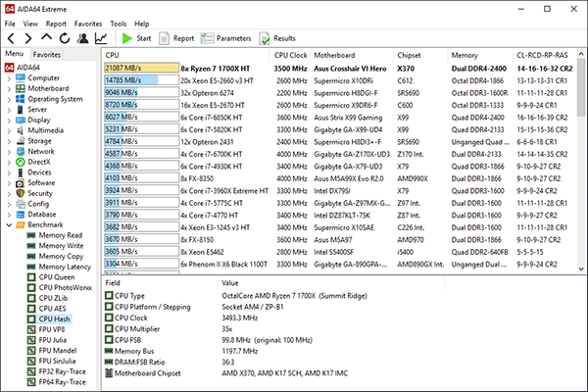The height and width of the screenshot is (392, 588).
Task: Sort by the Chipset column header
Action: (420, 55)
